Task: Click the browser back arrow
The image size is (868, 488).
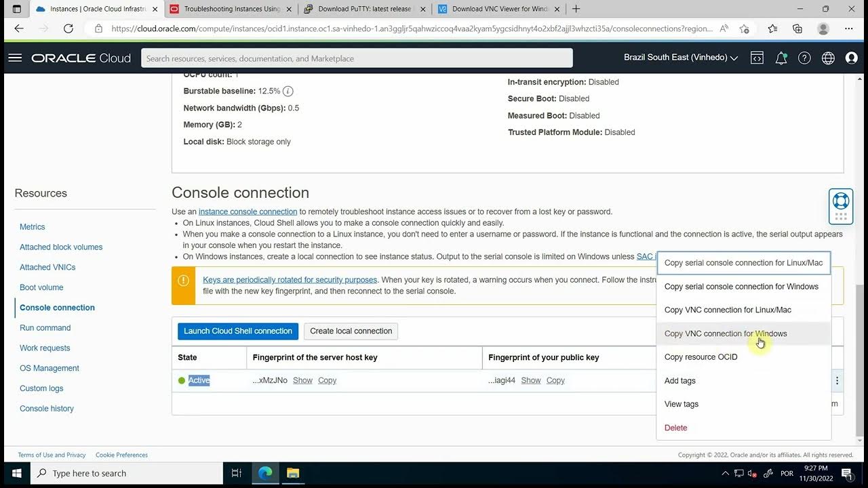Action: point(19,28)
